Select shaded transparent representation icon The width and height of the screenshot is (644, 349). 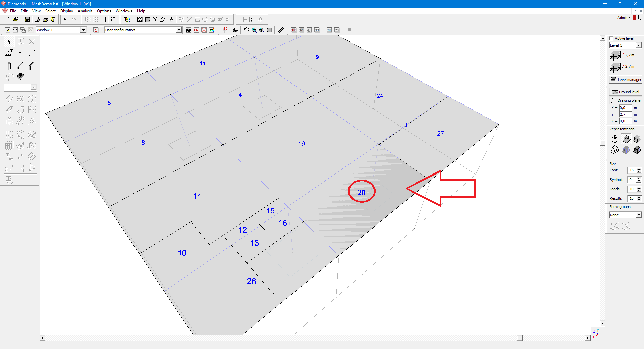point(626,139)
